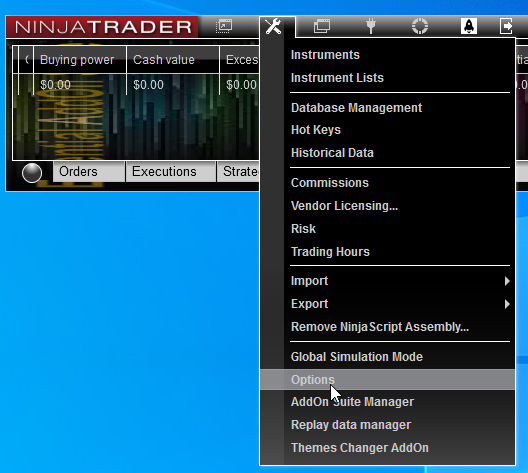The width and height of the screenshot is (528, 473).
Task: Switch to the Executions tab
Action: pos(171,172)
